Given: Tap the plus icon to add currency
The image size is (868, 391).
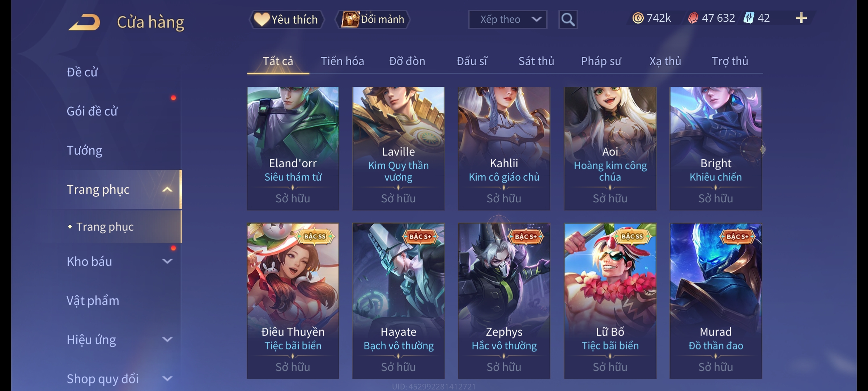Looking at the screenshot, I should [801, 18].
